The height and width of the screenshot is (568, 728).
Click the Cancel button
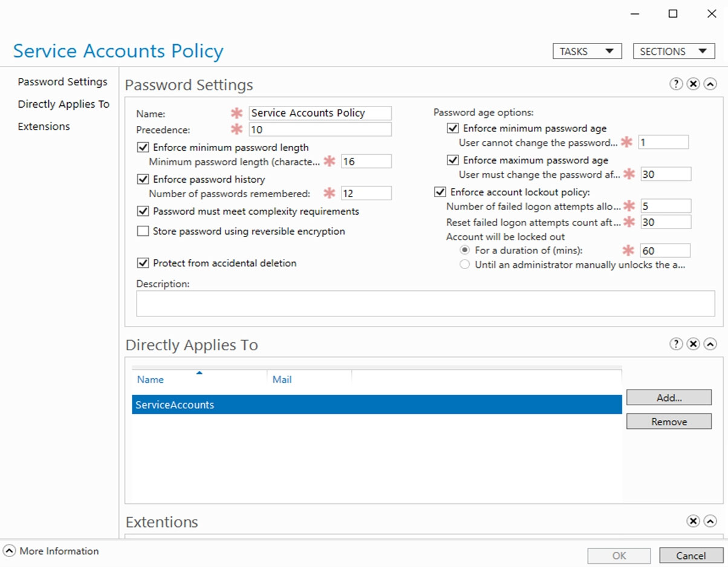click(x=691, y=556)
